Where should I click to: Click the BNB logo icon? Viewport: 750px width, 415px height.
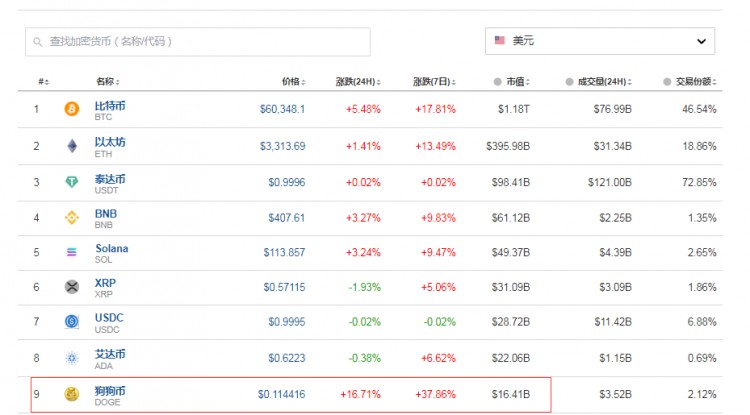coord(72,218)
